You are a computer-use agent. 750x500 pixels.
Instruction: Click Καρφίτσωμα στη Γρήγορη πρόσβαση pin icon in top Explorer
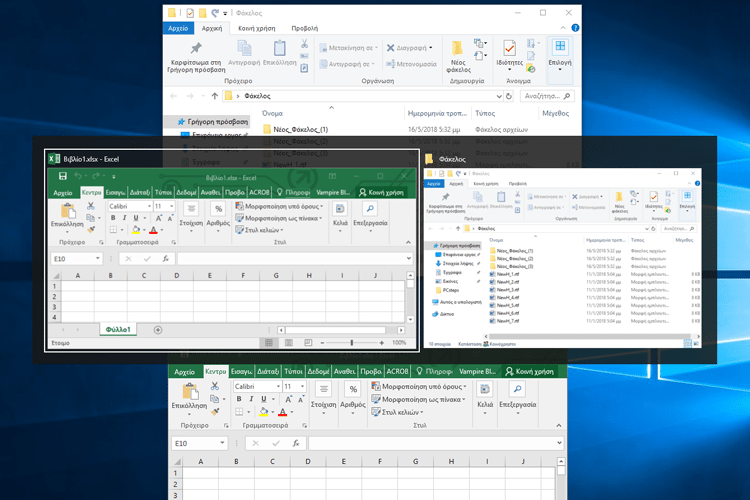tap(195, 50)
